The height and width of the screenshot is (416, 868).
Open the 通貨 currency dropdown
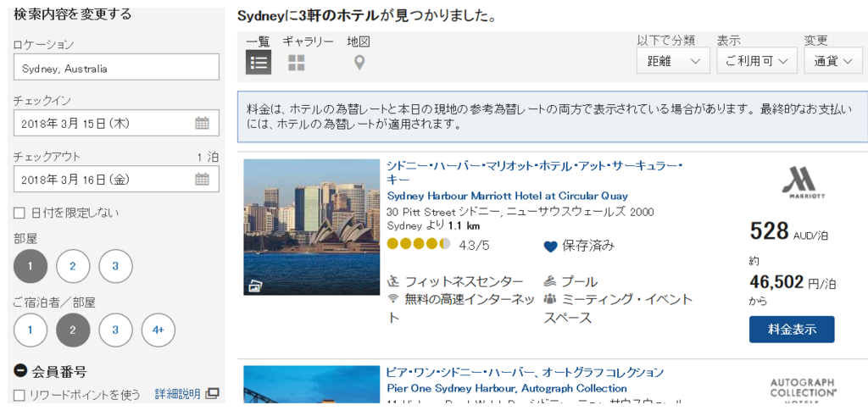[x=834, y=61]
